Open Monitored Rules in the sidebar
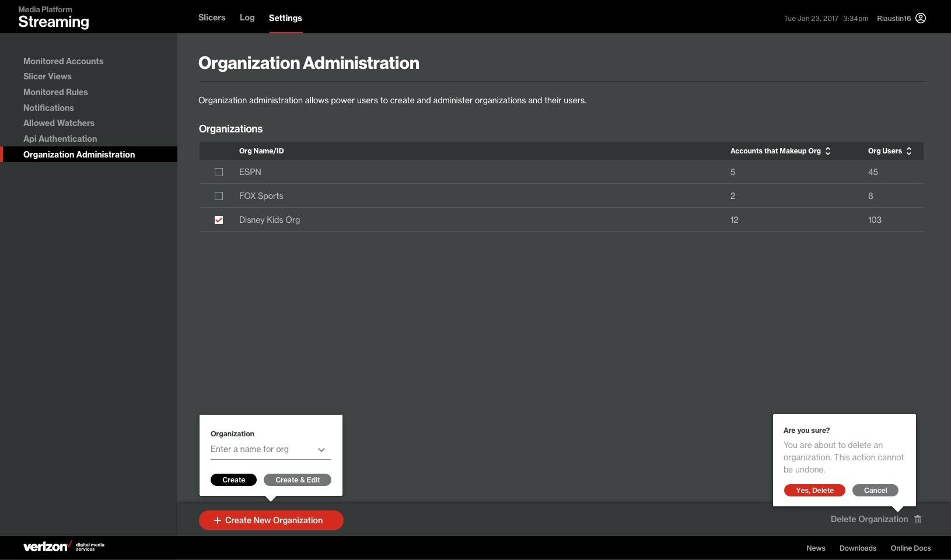951x560 pixels. tap(55, 92)
